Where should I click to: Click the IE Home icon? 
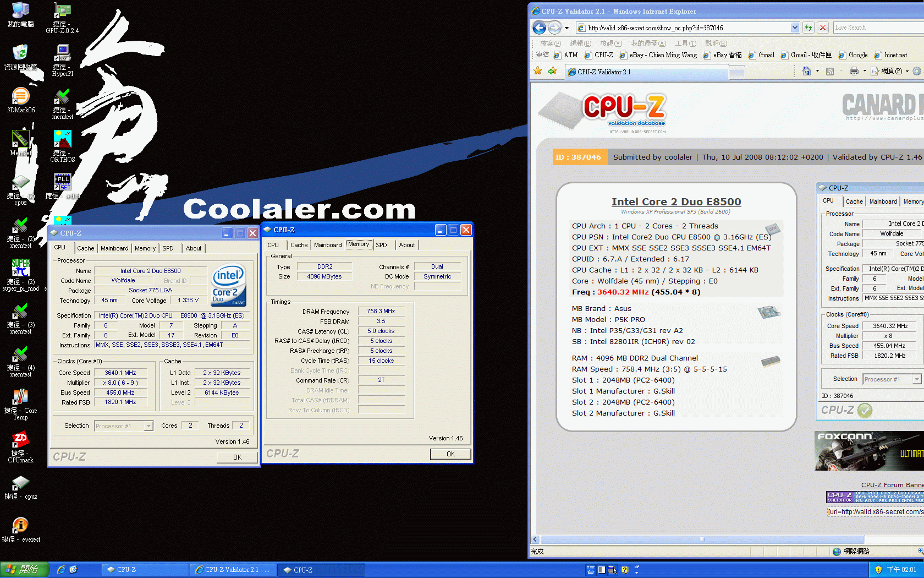coord(806,71)
